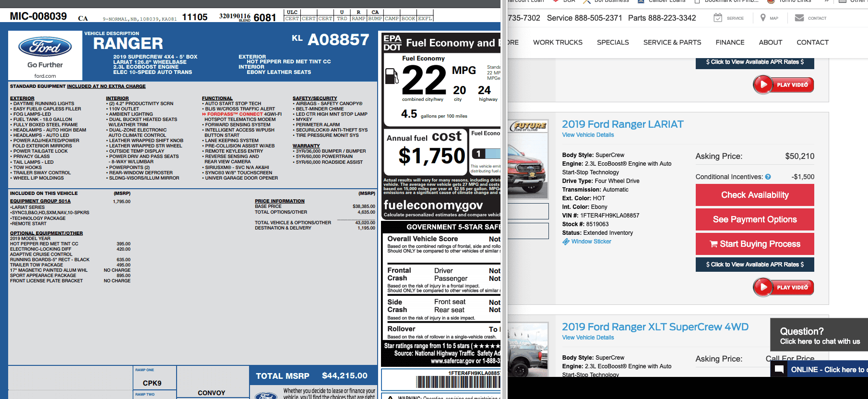This screenshot has height=399, width=868.
Task: Click the red Ranger LARIAT thumbnail image
Action: coord(528,160)
